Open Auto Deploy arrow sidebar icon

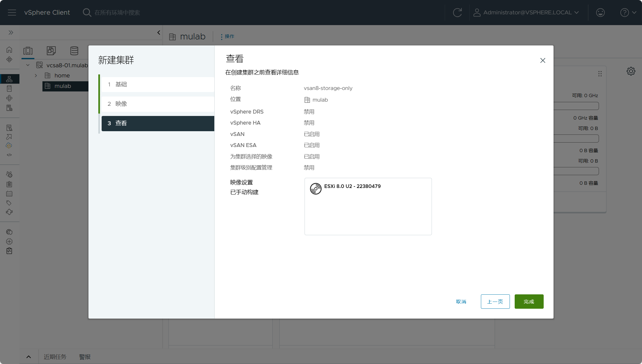click(x=9, y=137)
